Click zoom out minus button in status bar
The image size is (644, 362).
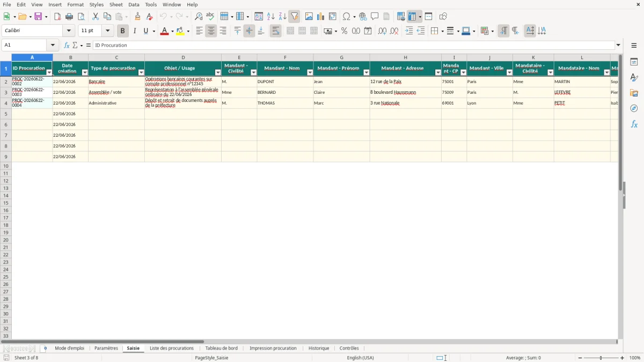580,358
